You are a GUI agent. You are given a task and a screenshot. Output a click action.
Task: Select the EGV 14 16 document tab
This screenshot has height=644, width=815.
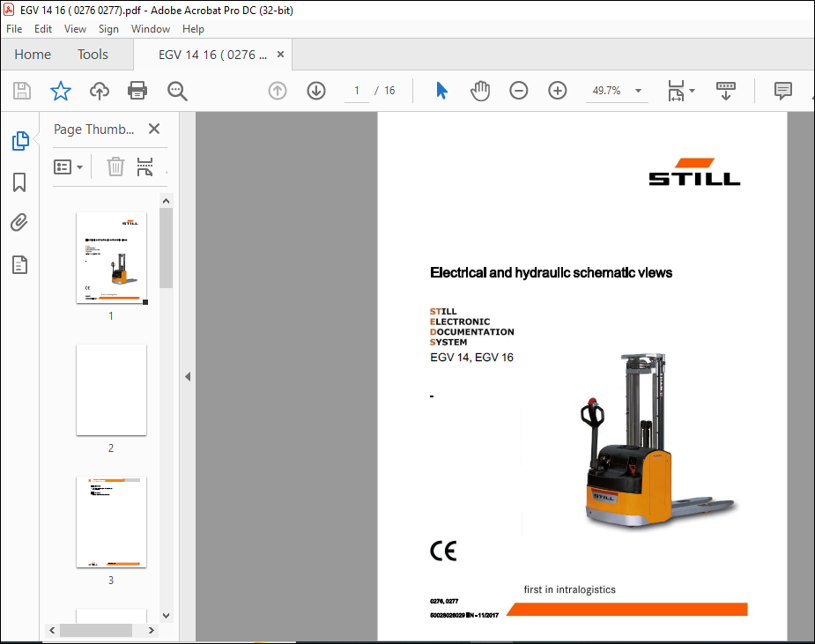(x=212, y=55)
